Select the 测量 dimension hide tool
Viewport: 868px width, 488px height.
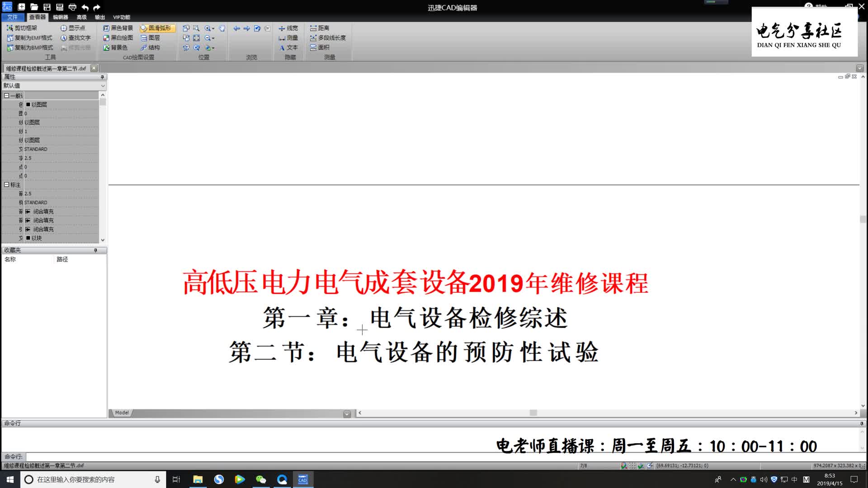click(288, 38)
